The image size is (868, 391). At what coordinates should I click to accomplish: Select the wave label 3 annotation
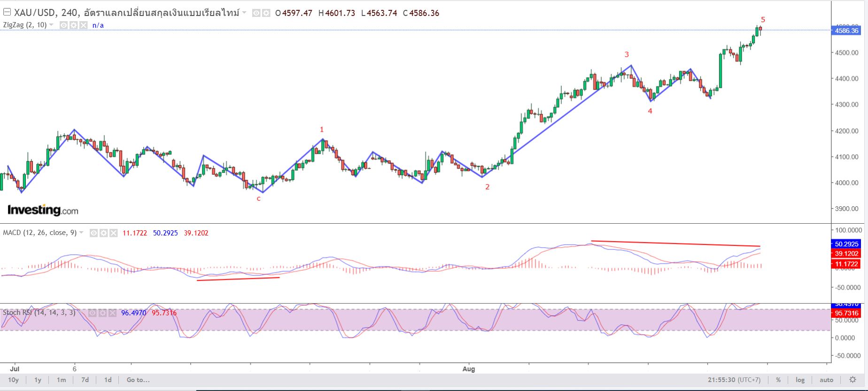pos(627,55)
